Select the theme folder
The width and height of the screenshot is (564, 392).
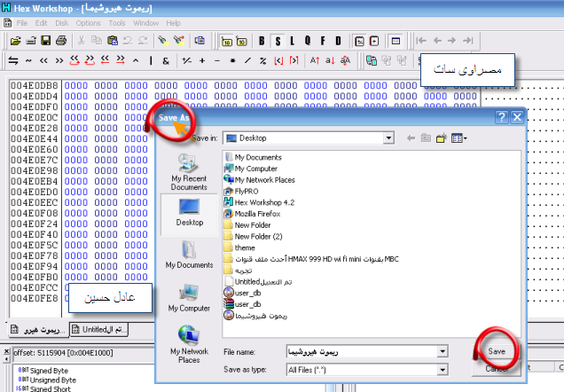click(239, 247)
